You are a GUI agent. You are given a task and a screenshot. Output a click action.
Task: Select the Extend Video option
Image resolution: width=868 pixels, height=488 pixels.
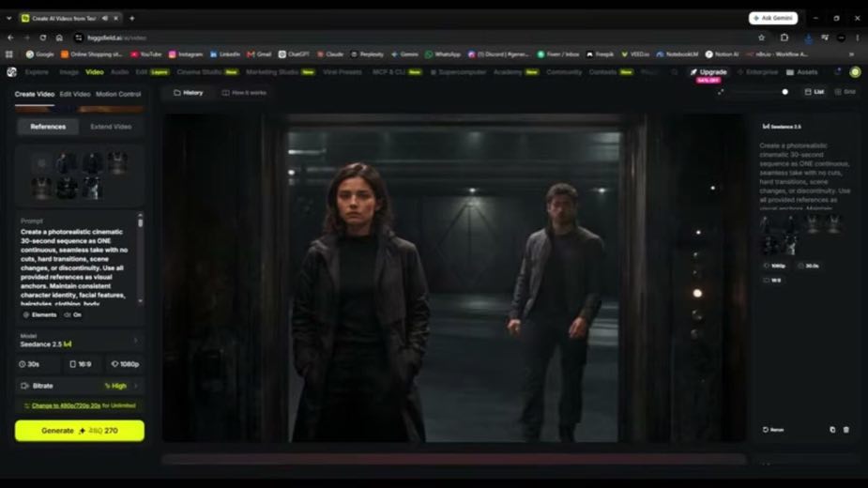(111, 127)
